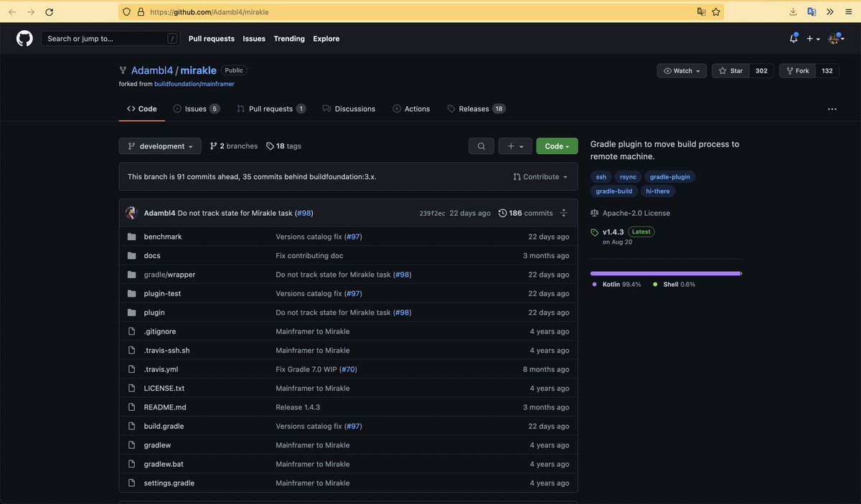Bookmark page with star in address bar
Image resolution: width=861 pixels, height=504 pixels.
click(x=716, y=12)
